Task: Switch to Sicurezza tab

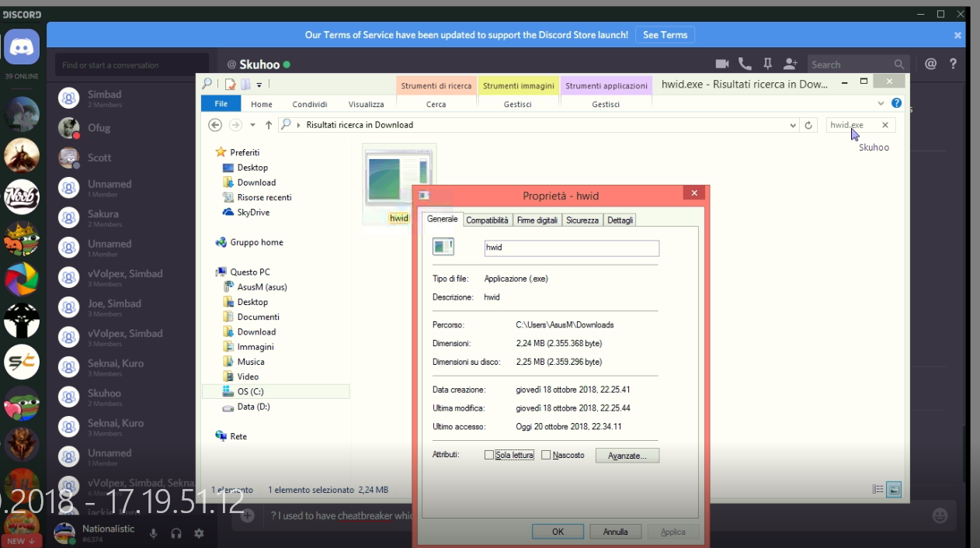Action: pos(582,220)
